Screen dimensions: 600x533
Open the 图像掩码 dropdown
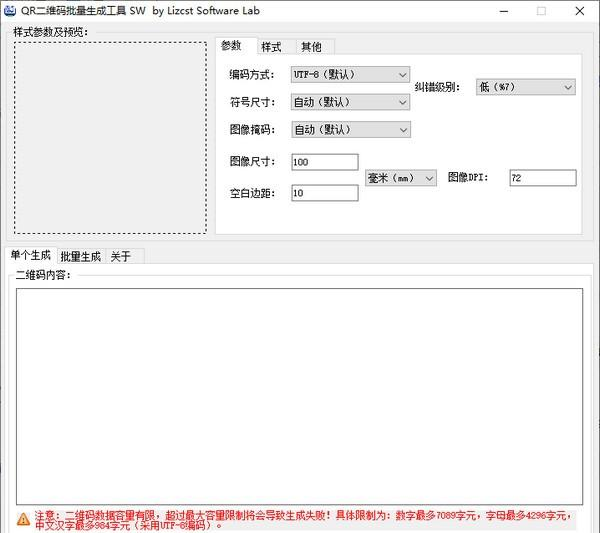point(351,130)
